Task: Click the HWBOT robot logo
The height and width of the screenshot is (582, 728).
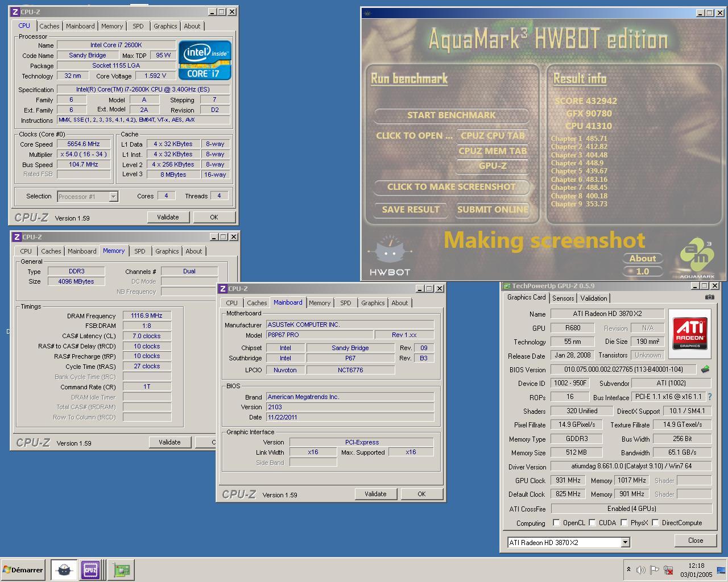Action: (390, 254)
